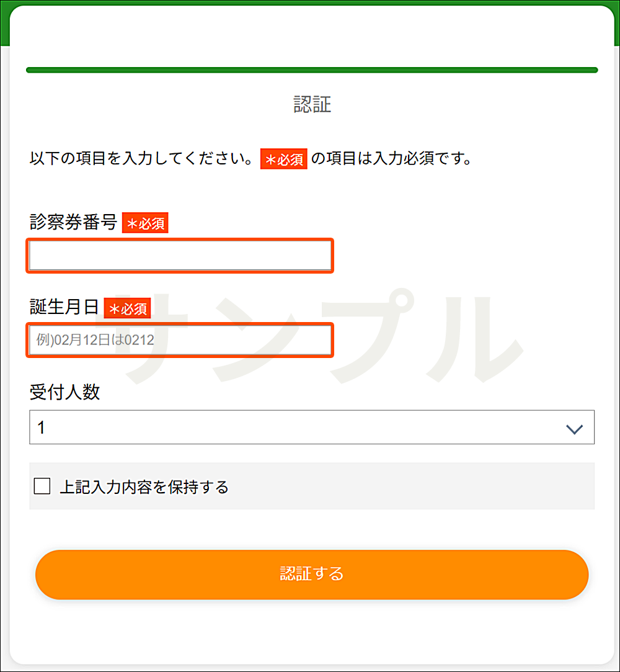
Task: Click the ＊必須 badge next to 診察券番号
Action: tap(146, 223)
